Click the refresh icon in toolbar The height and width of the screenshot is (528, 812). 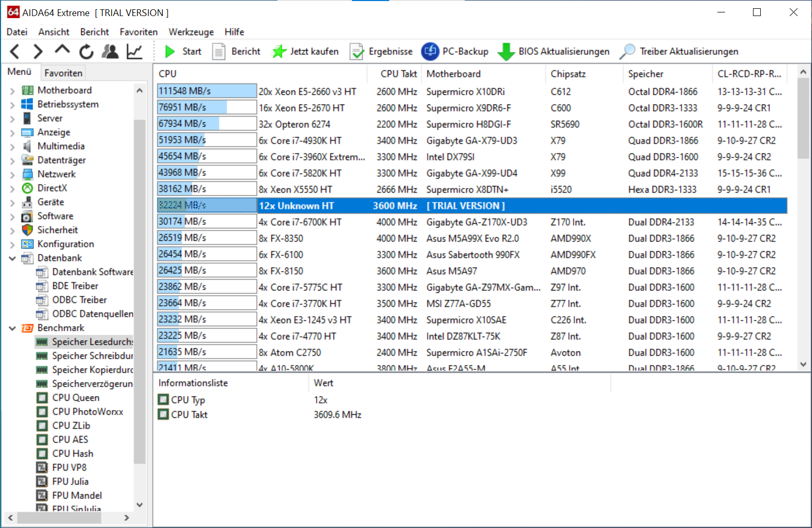point(86,51)
